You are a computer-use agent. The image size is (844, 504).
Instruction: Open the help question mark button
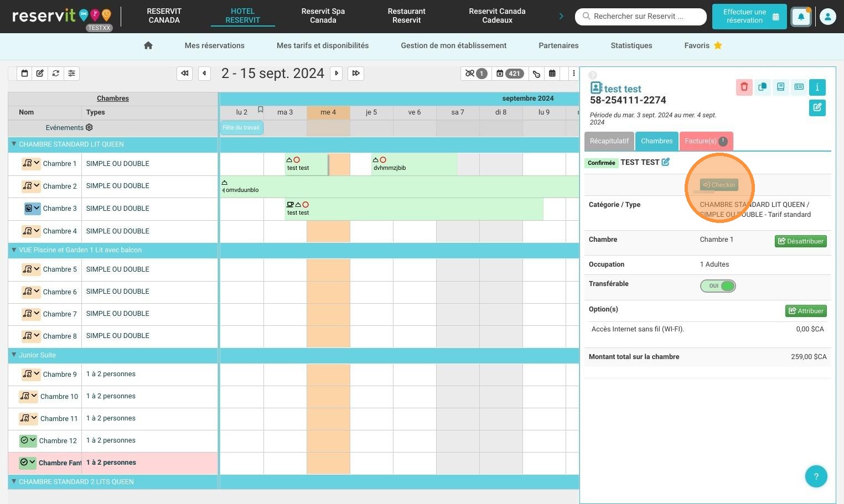point(816,476)
